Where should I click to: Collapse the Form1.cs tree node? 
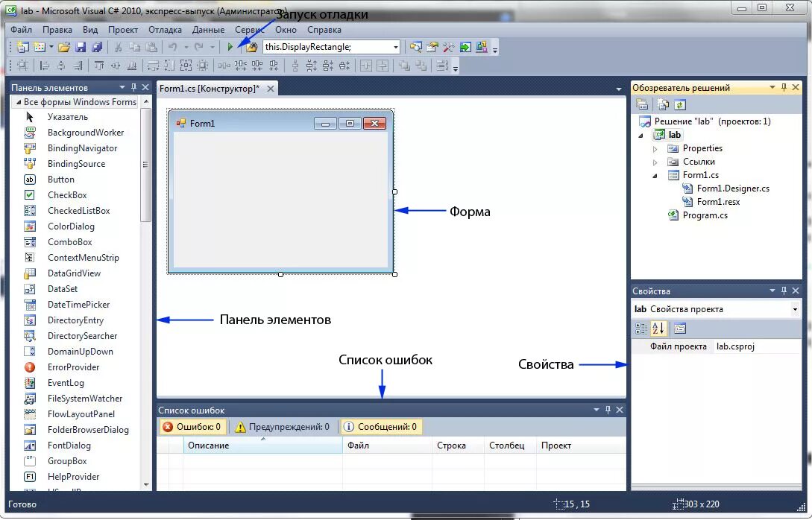pos(655,175)
